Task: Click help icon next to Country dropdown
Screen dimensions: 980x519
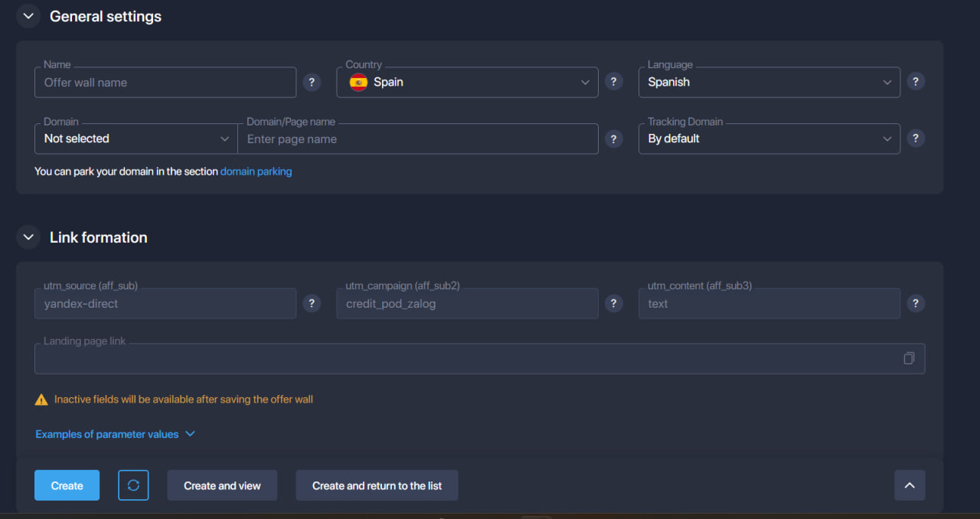Action: (613, 82)
